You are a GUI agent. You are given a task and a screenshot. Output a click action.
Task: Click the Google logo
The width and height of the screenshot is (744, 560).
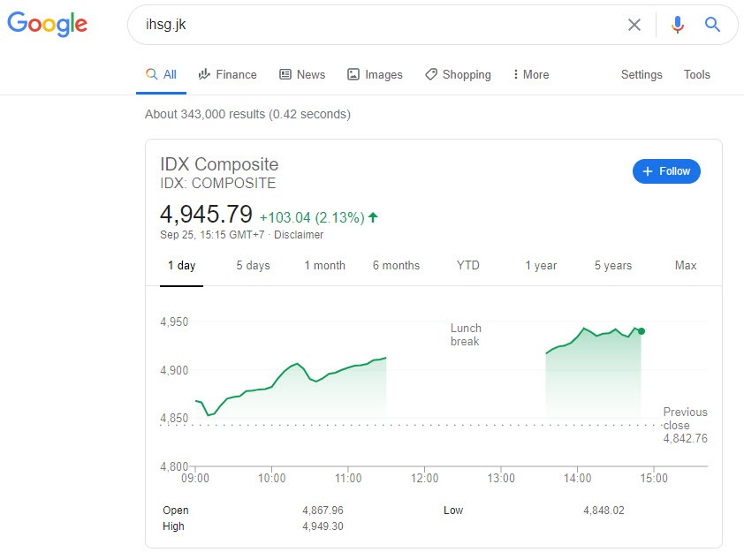click(47, 24)
